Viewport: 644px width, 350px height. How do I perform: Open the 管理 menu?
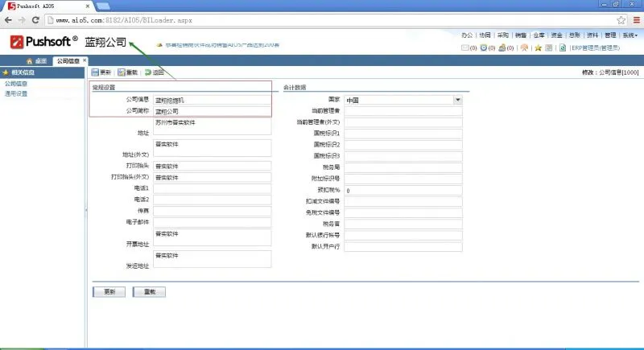(610, 35)
